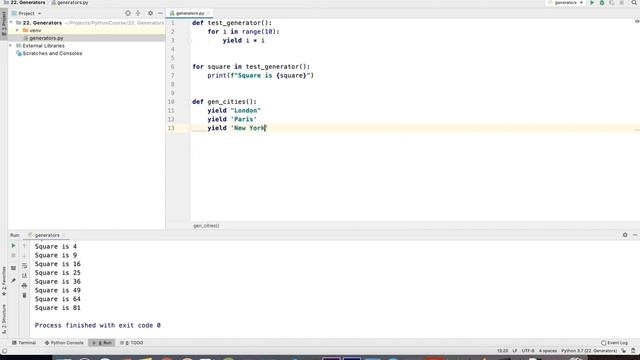Click the stop icon in the top toolbar
This screenshot has height=360, width=640.
(622, 3)
